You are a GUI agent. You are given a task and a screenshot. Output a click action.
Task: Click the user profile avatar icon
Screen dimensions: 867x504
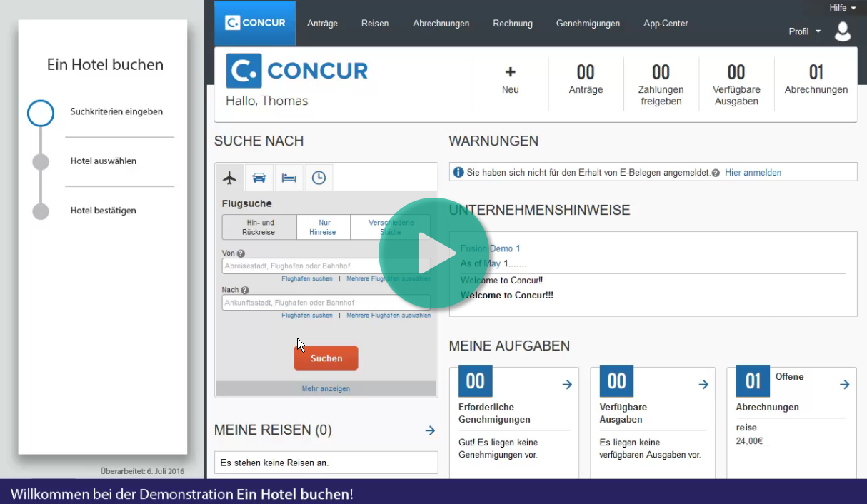[x=843, y=31]
